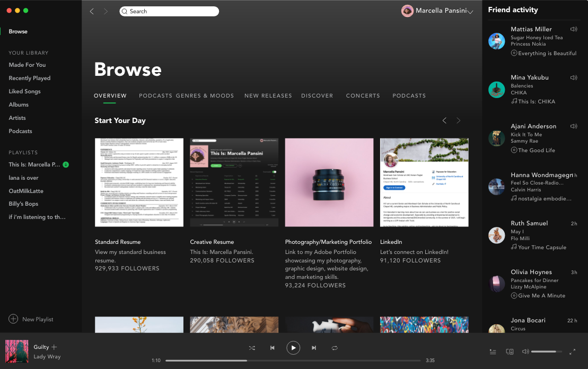588x369 pixels.
Task: Open 'lana is over' playlist
Action: [x=23, y=178]
